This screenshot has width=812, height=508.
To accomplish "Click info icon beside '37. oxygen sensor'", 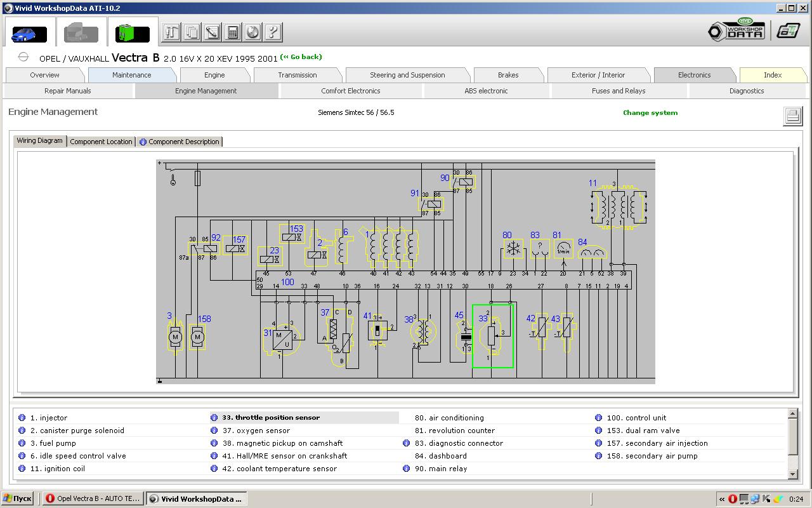I will (x=214, y=431).
